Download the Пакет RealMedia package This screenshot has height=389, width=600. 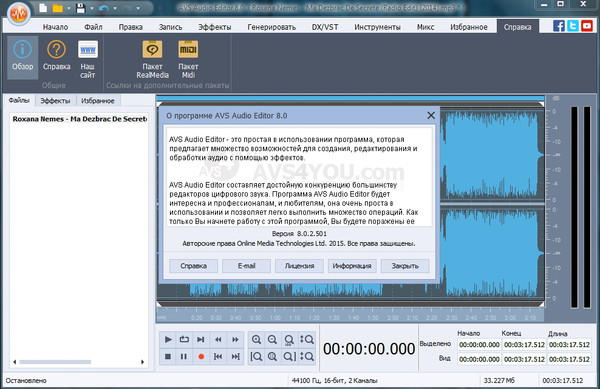pyautogui.click(x=152, y=58)
